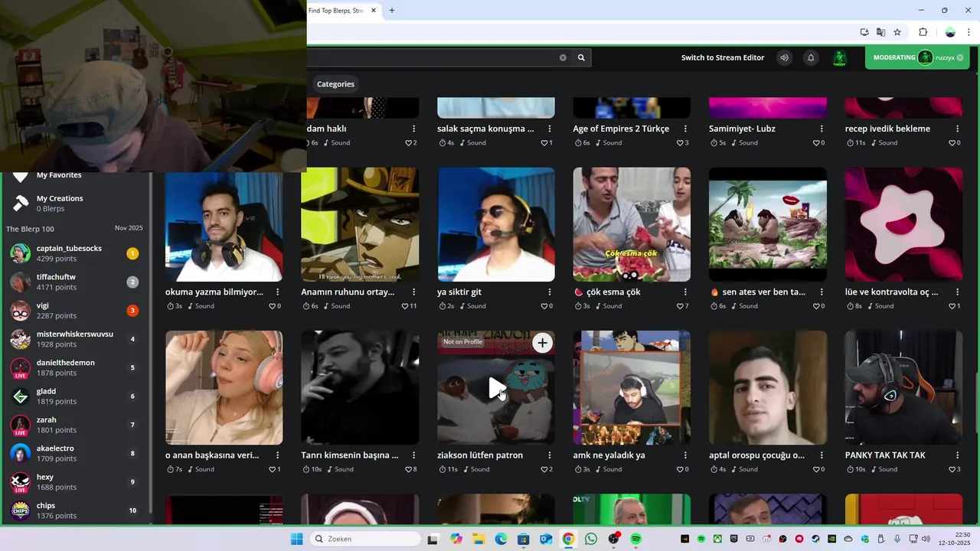The height and width of the screenshot is (551, 980).
Task: Open system tray volume icon
Action: click(926, 539)
